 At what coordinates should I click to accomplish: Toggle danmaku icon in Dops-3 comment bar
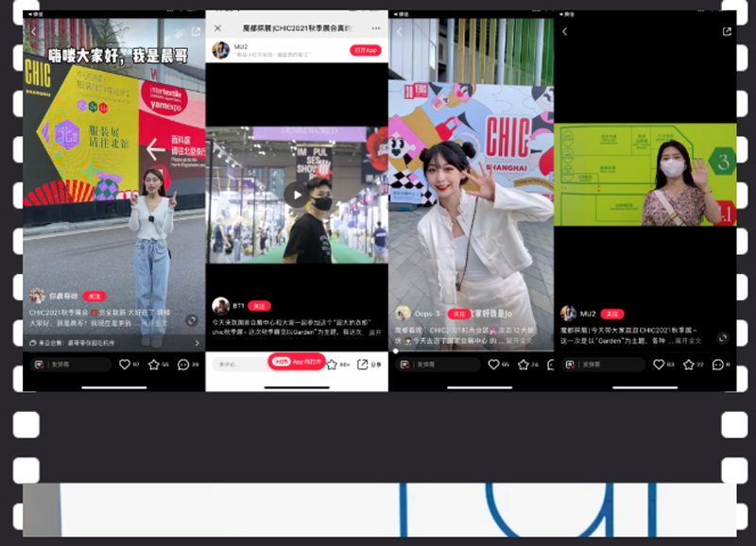click(405, 365)
